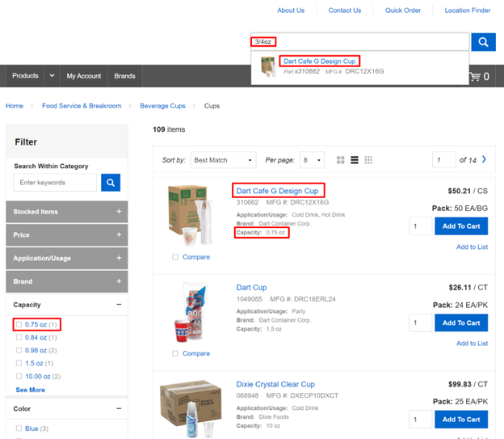The height and width of the screenshot is (439, 504).
Task: Add Dart Cafe G Design Cup to cart
Action: click(x=461, y=226)
